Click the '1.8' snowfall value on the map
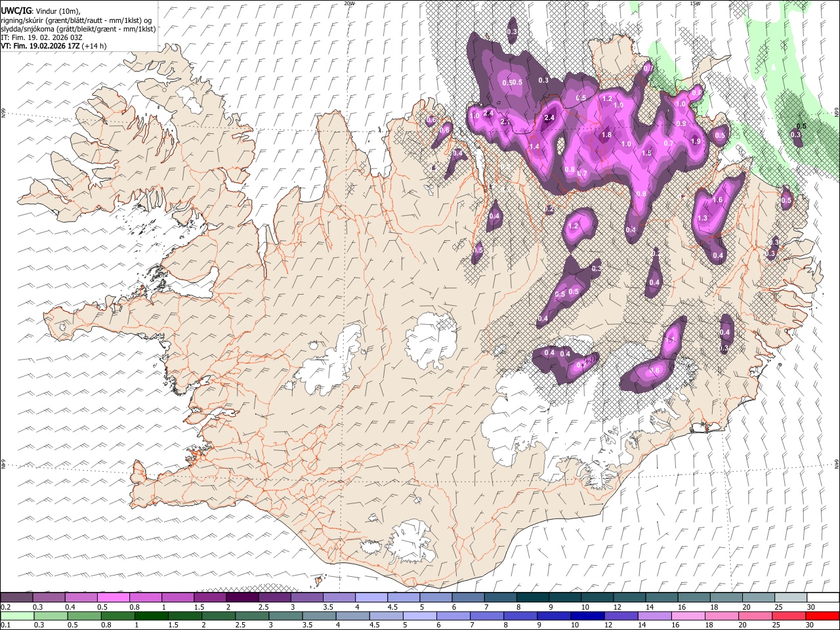The width and height of the screenshot is (840, 630). tap(606, 135)
